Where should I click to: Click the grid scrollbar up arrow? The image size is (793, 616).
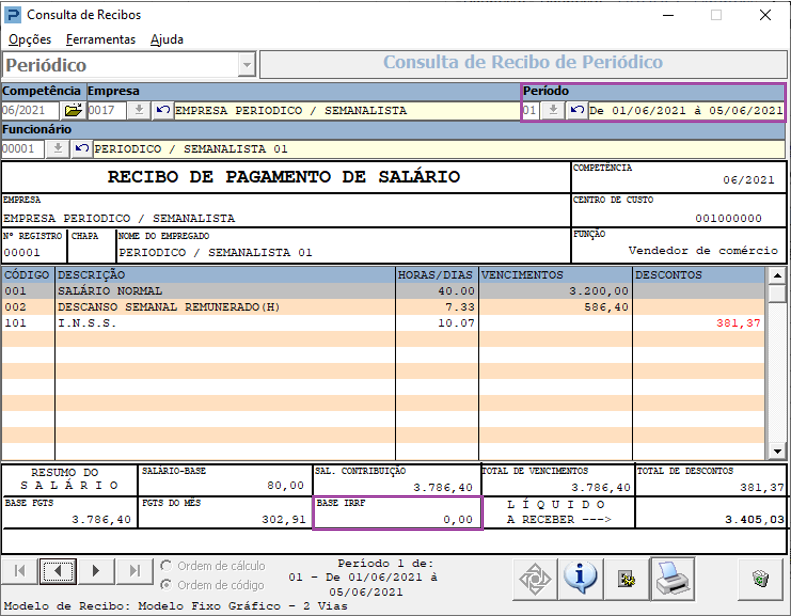point(777,276)
